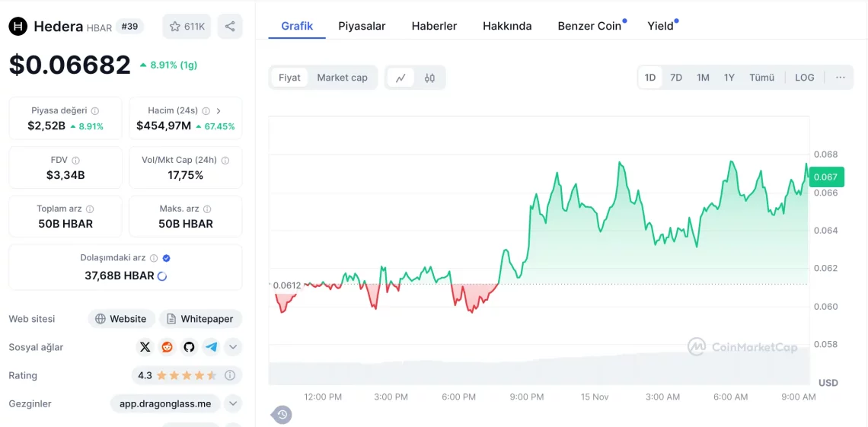Expand more social networks dropdown
The height and width of the screenshot is (427, 868).
tap(234, 347)
